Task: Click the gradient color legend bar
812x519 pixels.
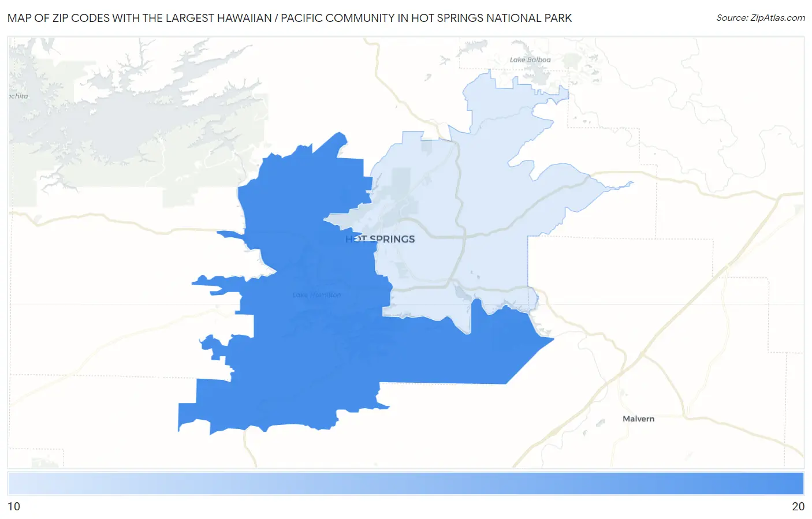Action: tap(405, 484)
